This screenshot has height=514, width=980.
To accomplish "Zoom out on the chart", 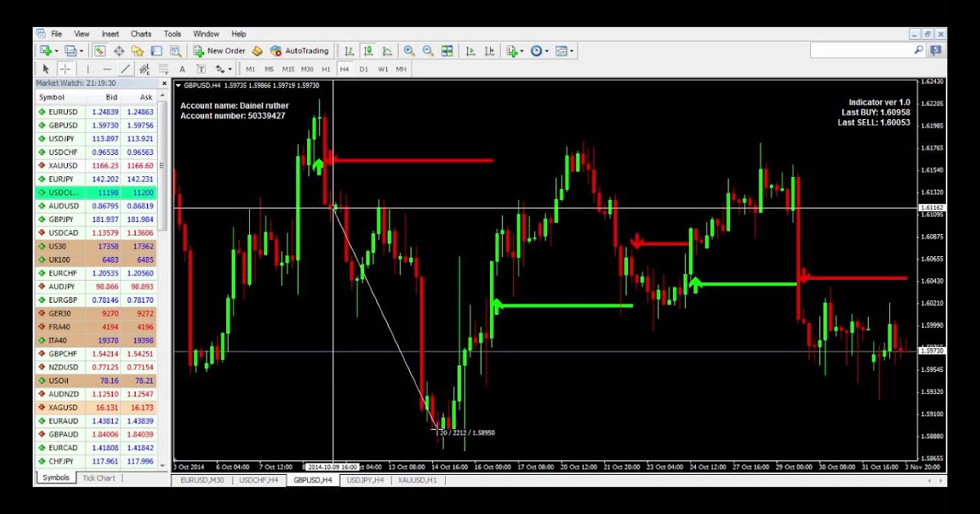I will click(x=427, y=51).
